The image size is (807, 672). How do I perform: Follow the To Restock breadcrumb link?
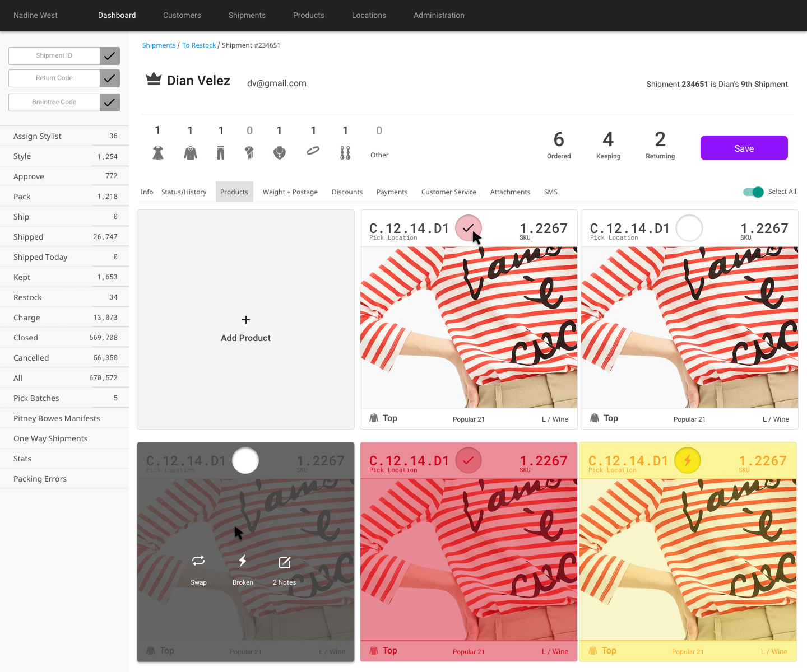pos(199,45)
